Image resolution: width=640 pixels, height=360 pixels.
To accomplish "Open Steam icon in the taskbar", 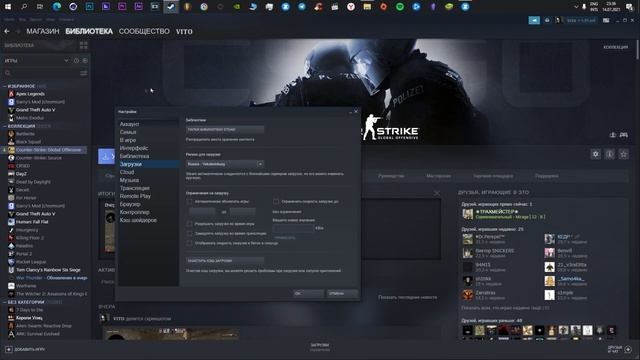I will (171, 7).
